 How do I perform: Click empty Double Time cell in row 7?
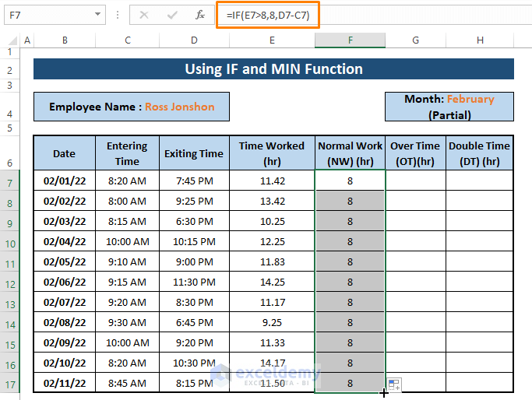tap(479, 181)
